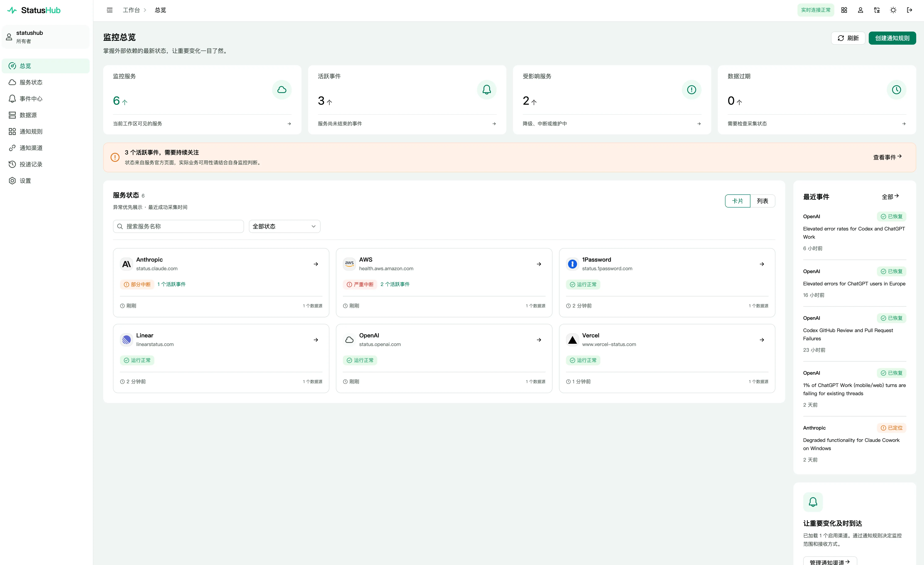Click the logout icon in header
924x565 pixels.
pyautogui.click(x=909, y=10)
